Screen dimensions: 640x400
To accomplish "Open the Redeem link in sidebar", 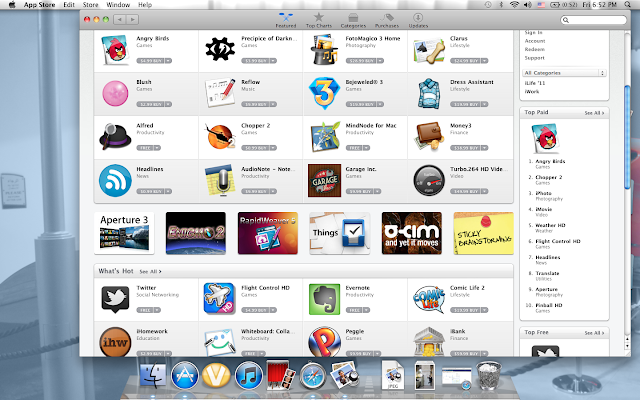I will click(x=535, y=49).
